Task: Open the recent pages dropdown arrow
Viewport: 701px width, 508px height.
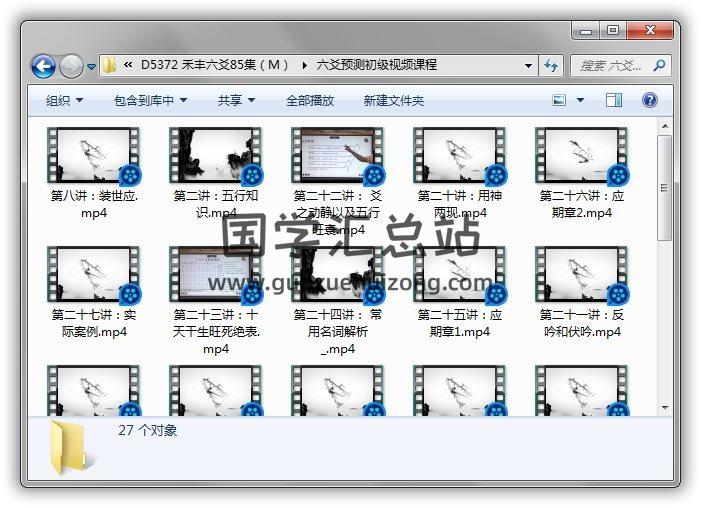Action: tap(91, 67)
